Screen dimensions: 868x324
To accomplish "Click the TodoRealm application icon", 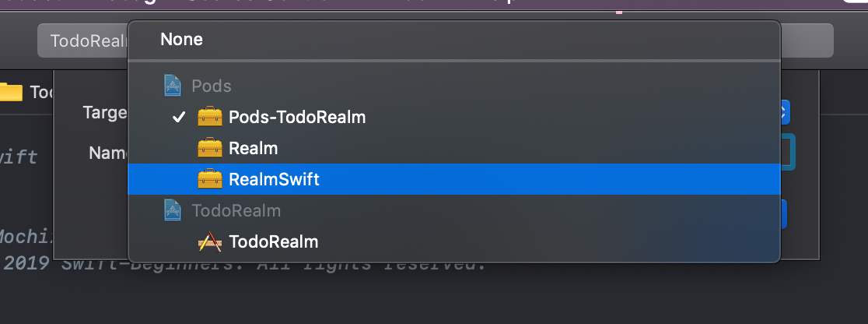I will tap(210, 242).
